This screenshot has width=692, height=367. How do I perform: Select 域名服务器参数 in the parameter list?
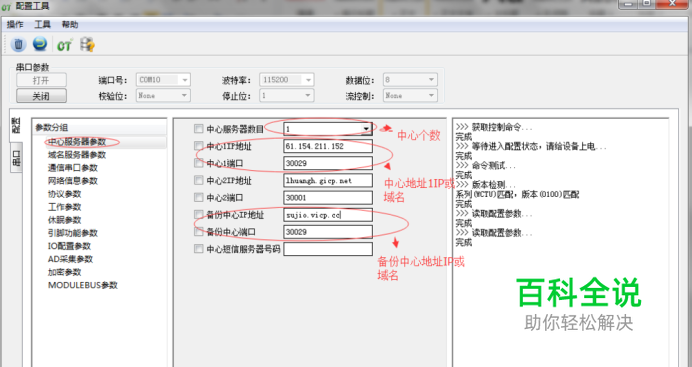tap(77, 155)
